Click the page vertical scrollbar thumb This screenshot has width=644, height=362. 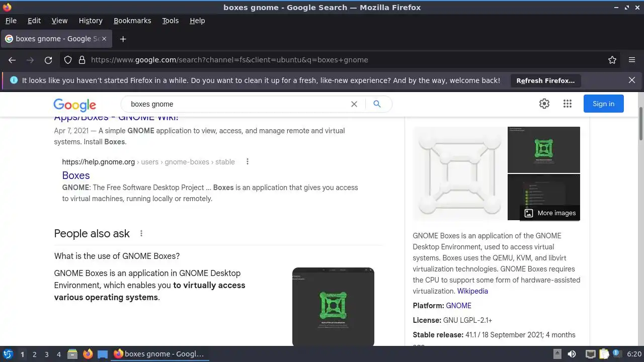pyautogui.click(x=641, y=124)
